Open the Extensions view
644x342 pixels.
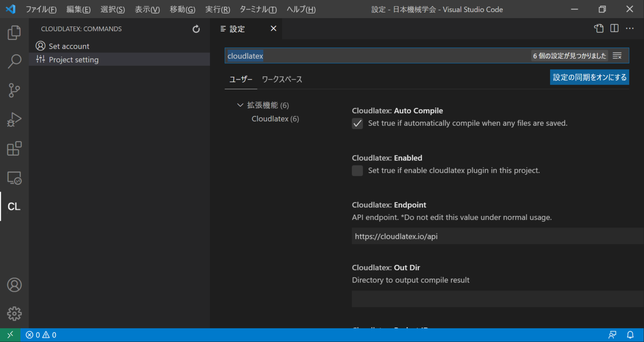(x=14, y=148)
